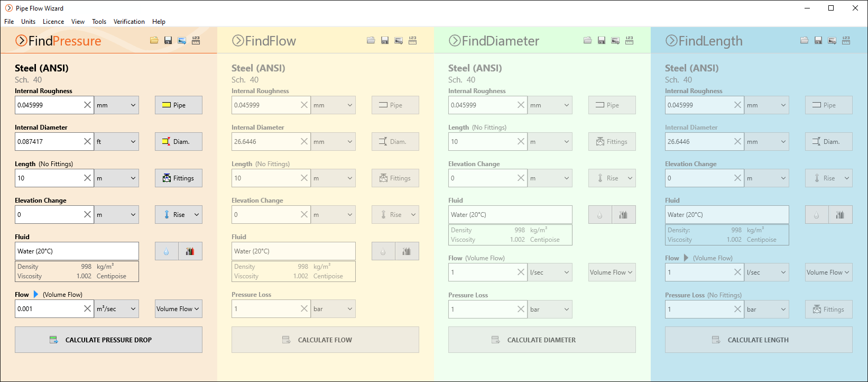Screen dimensions: 868x382
Task: Clear the Internal Diameter value in FindPressure
Action: [87, 142]
